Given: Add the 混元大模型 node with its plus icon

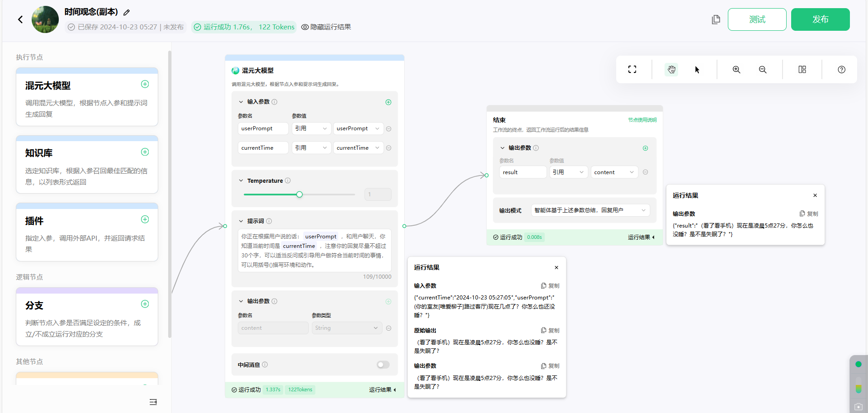Looking at the screenshot, I should 145,84.
